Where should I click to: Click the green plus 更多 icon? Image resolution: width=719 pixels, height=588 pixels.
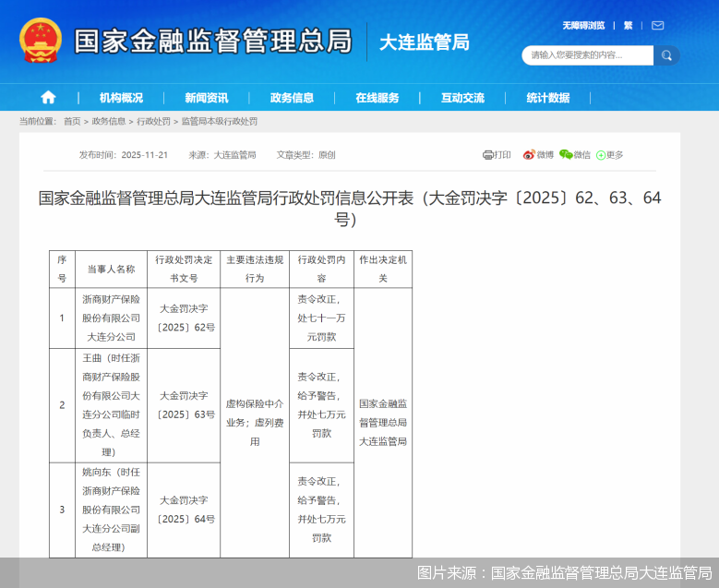[601, 155]
